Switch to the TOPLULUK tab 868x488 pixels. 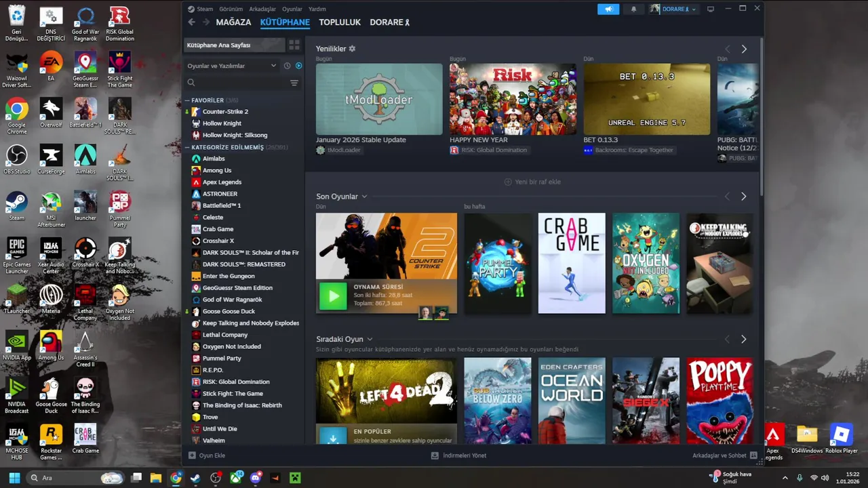(x=340, y=22)
